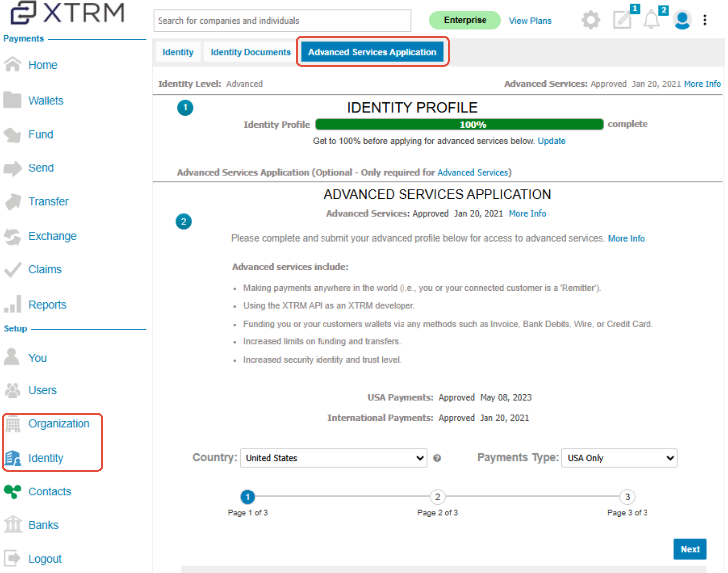Click the Identity icon in sidebar
728x573 pixels.
click(x=13, y=458)
